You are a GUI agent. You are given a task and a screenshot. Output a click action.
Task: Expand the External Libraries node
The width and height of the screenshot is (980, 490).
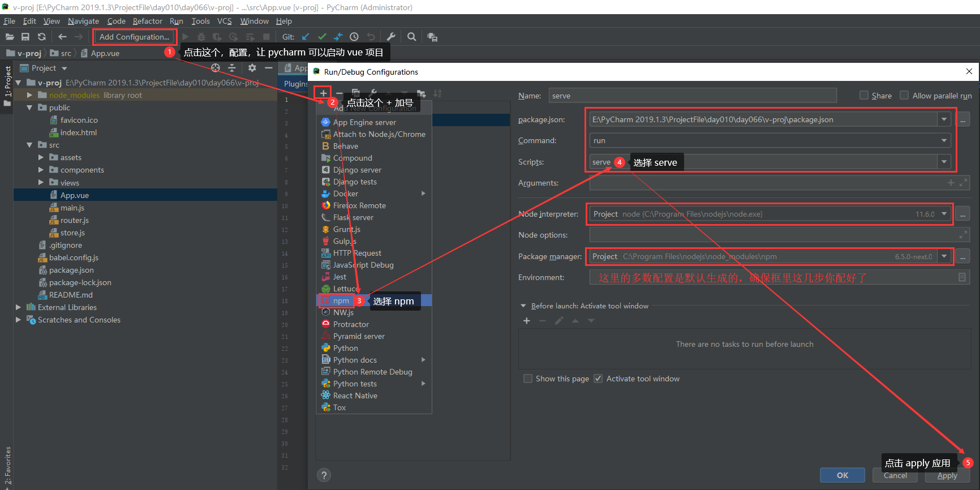[x=18, y=307]
